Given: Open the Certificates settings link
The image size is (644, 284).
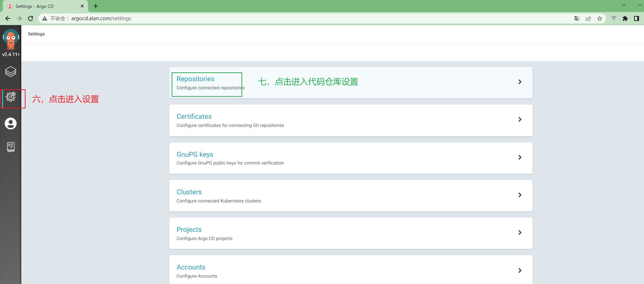Looking at the screenshot, I should coord(194,117).
